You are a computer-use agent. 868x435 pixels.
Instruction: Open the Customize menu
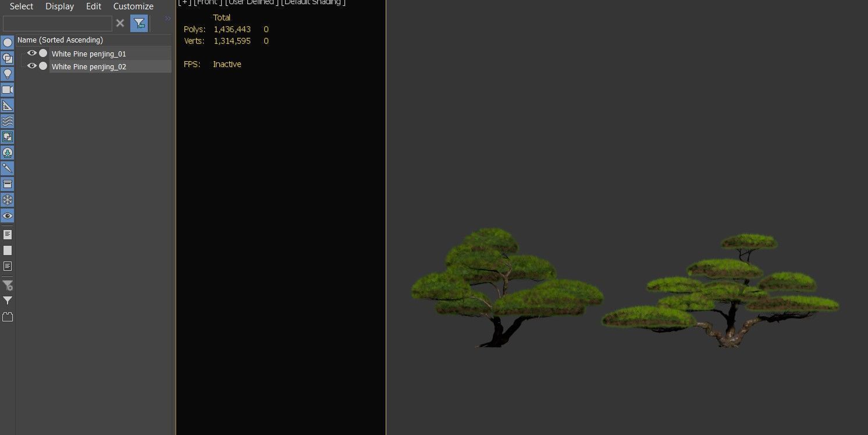(x=133, y=6)
